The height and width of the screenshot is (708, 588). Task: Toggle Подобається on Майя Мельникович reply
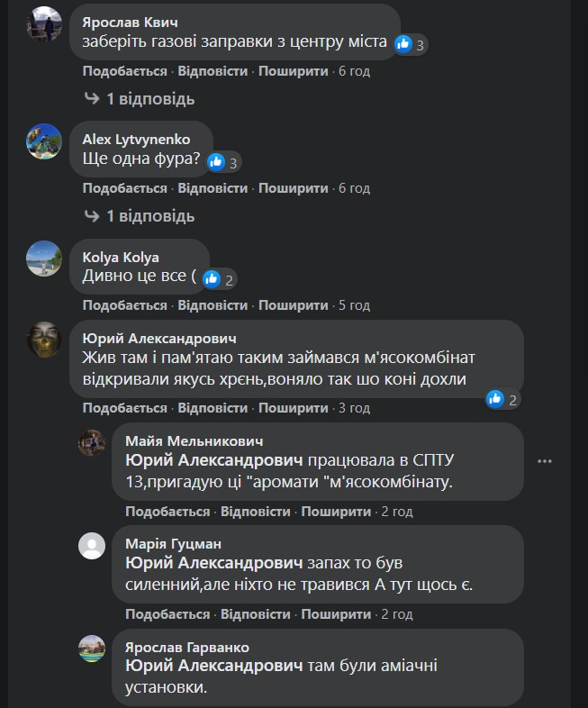[x=167, y=512]
